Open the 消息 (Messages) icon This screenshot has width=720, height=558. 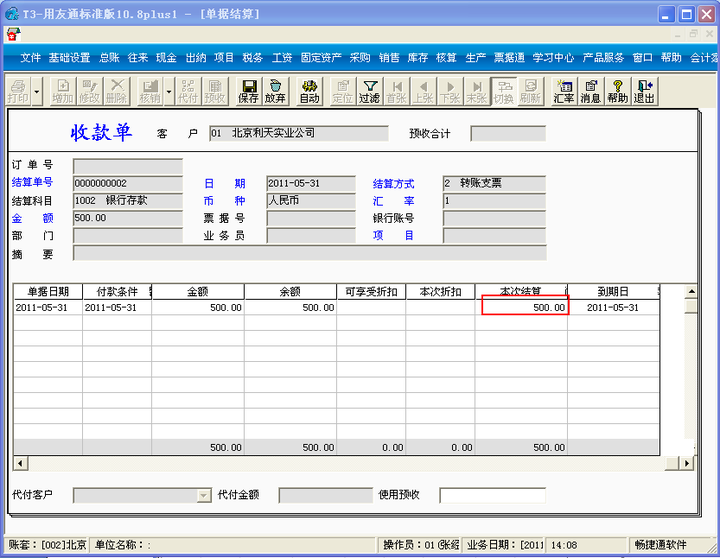point(591,91)
